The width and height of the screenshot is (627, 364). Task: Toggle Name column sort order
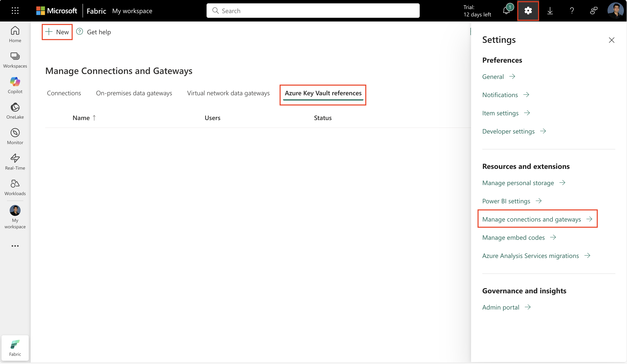click(84, 118)
